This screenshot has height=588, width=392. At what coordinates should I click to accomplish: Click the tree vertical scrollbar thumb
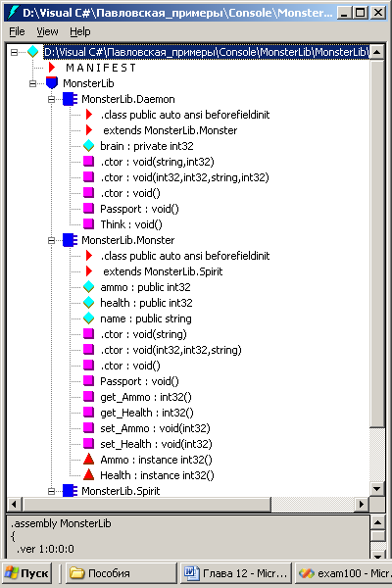pos(377,243)
